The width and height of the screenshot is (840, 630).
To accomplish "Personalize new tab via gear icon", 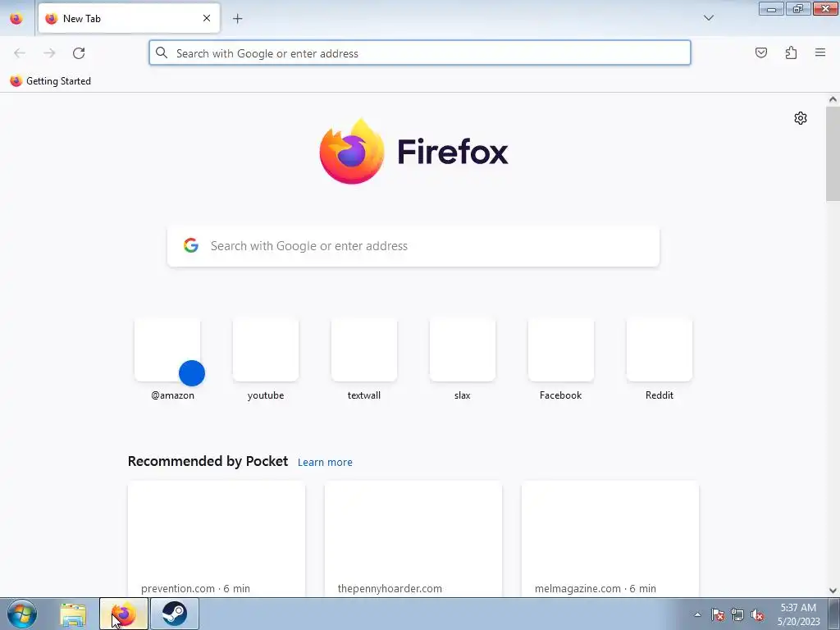I will point(801,118).
